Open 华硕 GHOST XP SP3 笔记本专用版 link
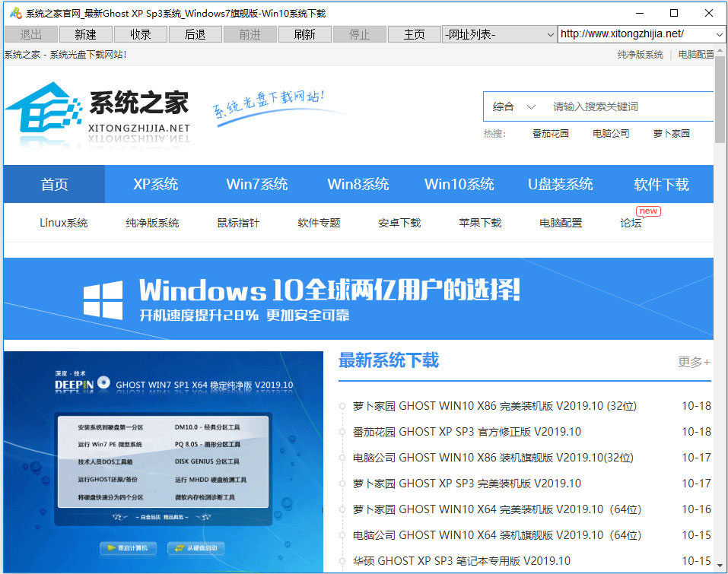Image resolution: width=728 pixels, height=574 pixels. [462, 561]
